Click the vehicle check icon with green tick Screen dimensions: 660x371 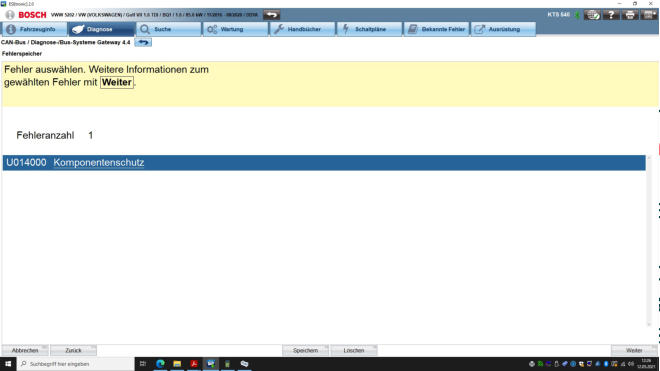[x=592, y=15]
